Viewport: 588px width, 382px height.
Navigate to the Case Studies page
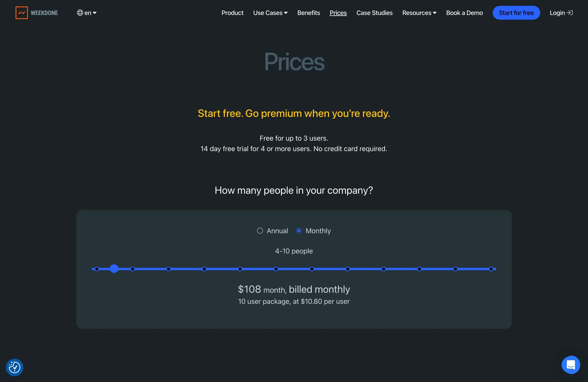[x=374, y=13]
